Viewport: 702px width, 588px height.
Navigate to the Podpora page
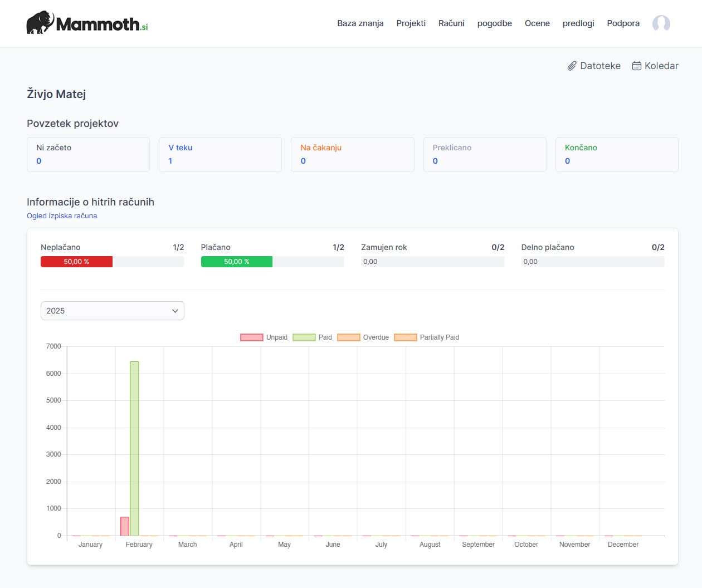click(623, 23)
